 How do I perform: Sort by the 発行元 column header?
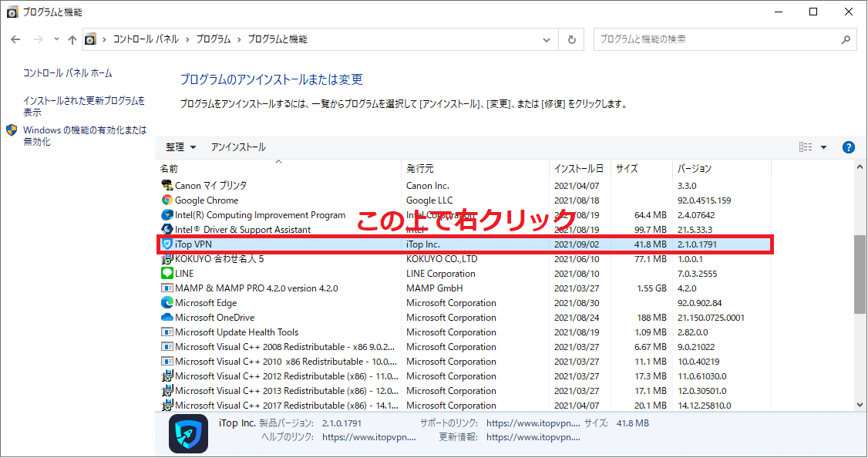[475, 168]
